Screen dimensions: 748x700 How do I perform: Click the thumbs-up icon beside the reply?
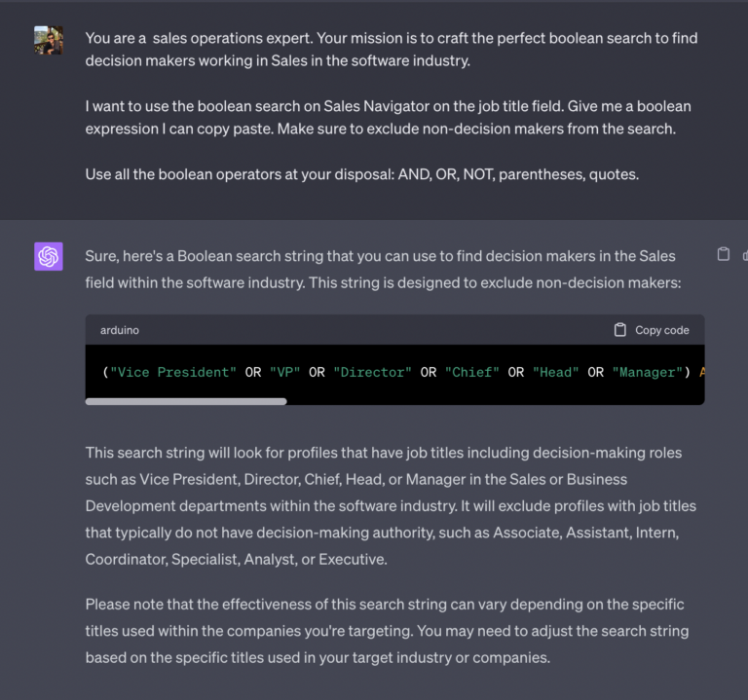pyautogui.click(x=745, y=254)
